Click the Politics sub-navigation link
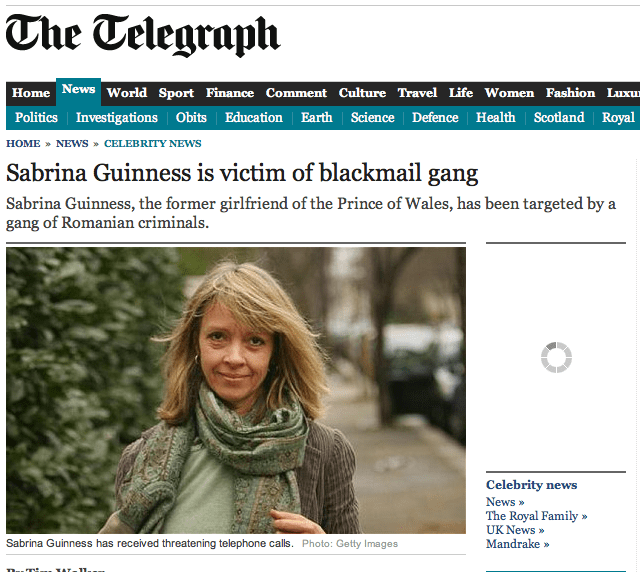This screenshot has width=640, height=572. (36, 118)
